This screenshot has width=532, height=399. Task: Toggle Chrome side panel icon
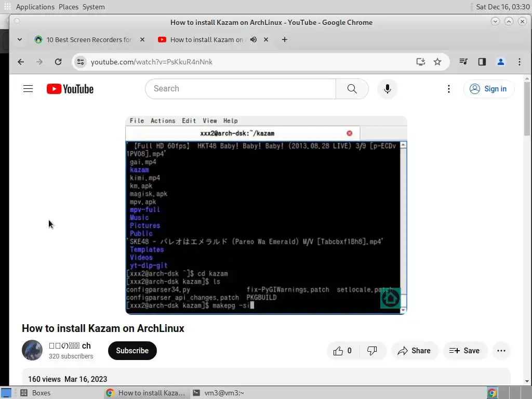coord(482,62)
